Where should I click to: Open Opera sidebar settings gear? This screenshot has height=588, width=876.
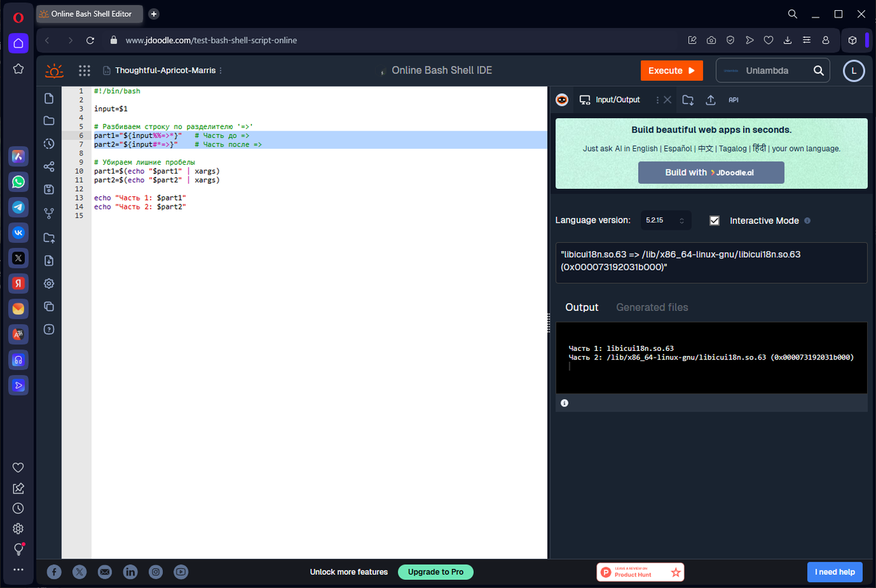coord(18,529)
